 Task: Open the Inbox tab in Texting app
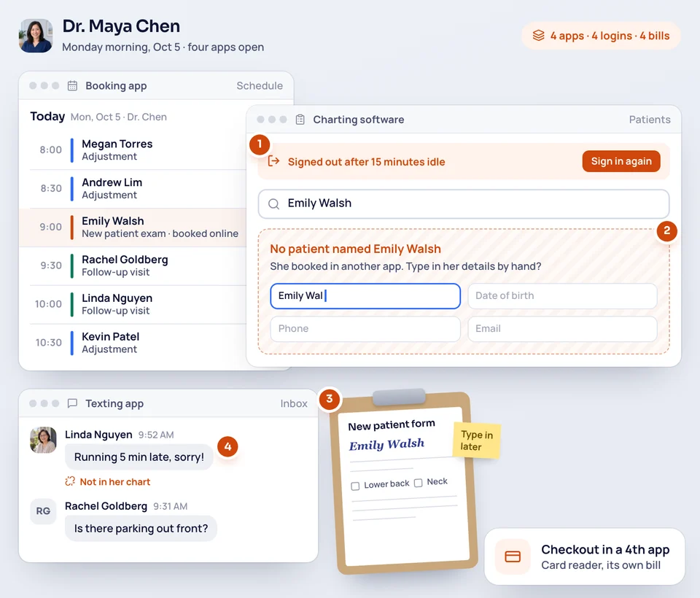click(x=294, y=404)
